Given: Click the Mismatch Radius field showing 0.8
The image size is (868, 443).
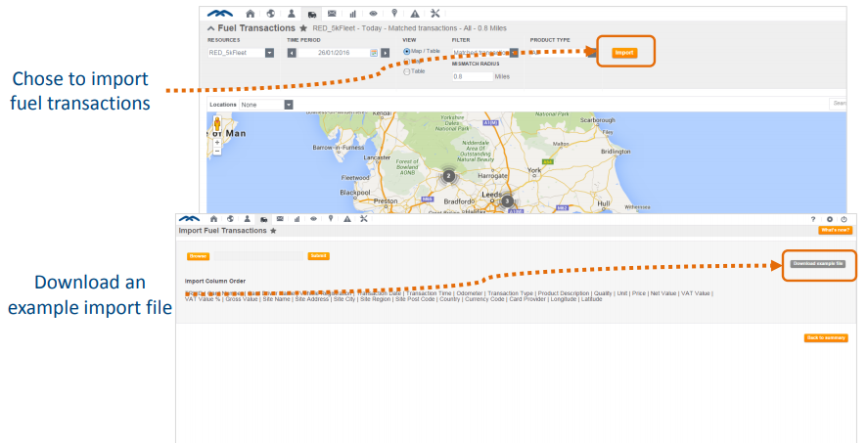Looking at the screenshot, I should click(x=473, y=77).
